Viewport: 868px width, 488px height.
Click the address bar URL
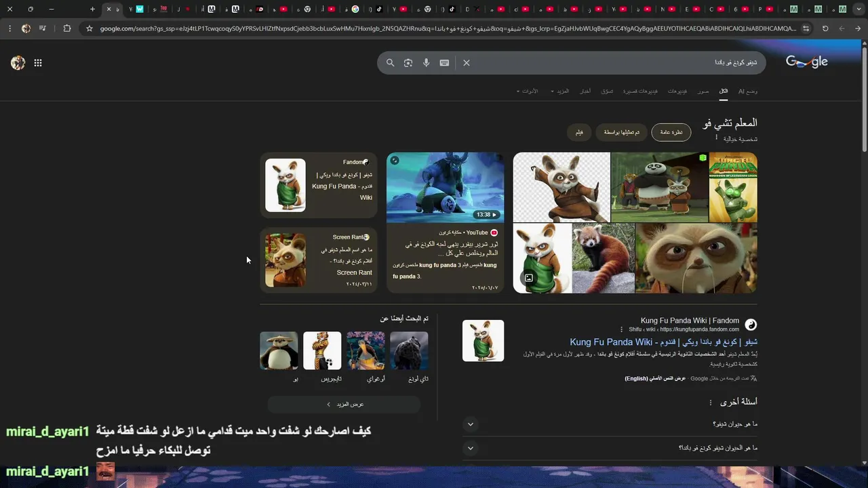click(x=448, y=28)
